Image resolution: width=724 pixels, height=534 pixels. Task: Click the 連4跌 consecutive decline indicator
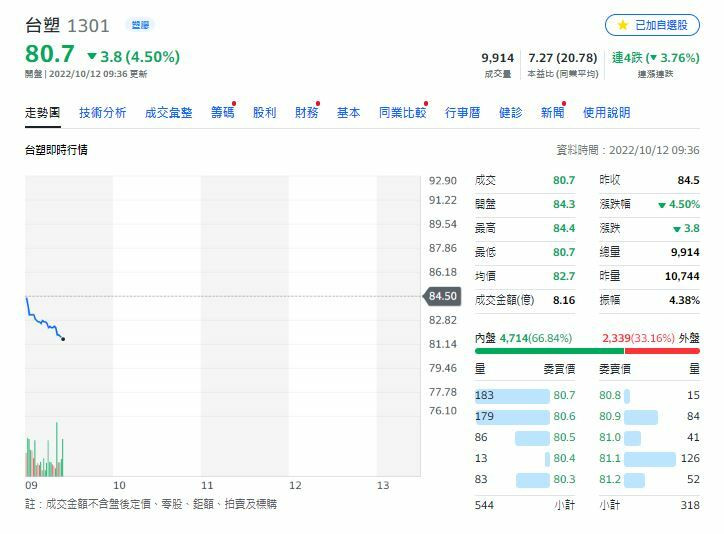656,58
